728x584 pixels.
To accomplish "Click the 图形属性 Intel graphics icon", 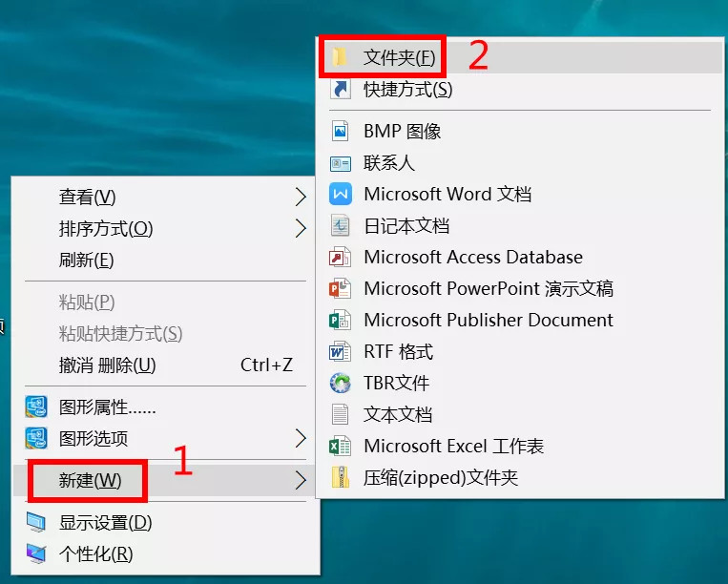I will (x=36, y=407).
